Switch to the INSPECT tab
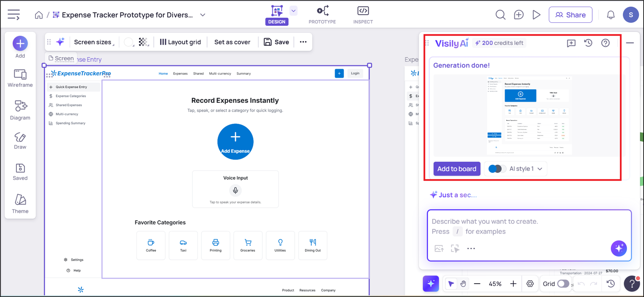The image size is (644, 297). point(363,15)
